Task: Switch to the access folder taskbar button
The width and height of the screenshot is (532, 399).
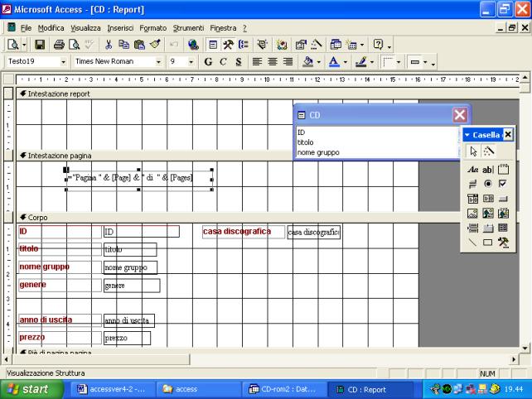Action: pos(199,389)
